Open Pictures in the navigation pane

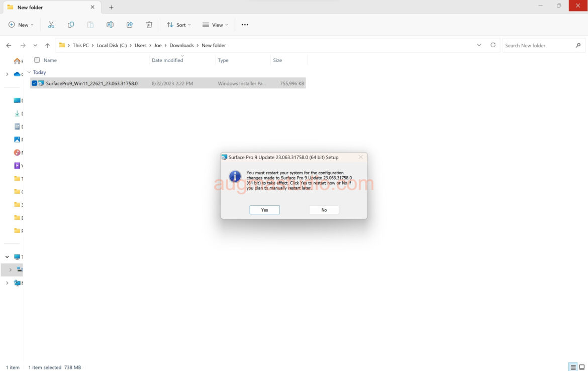(x=17, y=140)
